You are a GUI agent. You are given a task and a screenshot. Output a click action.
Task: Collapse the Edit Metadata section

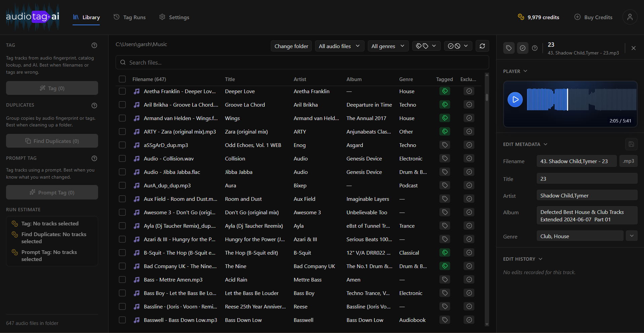[x=525, y=144]
